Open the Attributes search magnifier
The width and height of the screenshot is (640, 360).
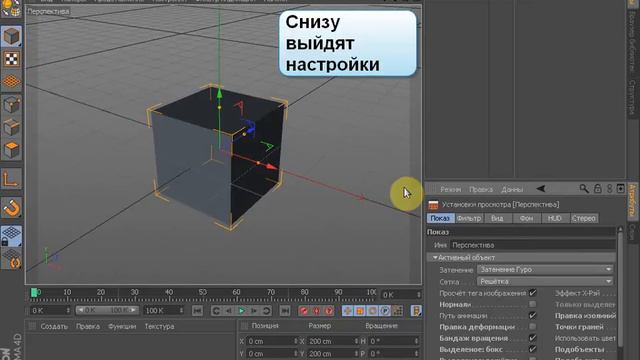tap(584, 189)
